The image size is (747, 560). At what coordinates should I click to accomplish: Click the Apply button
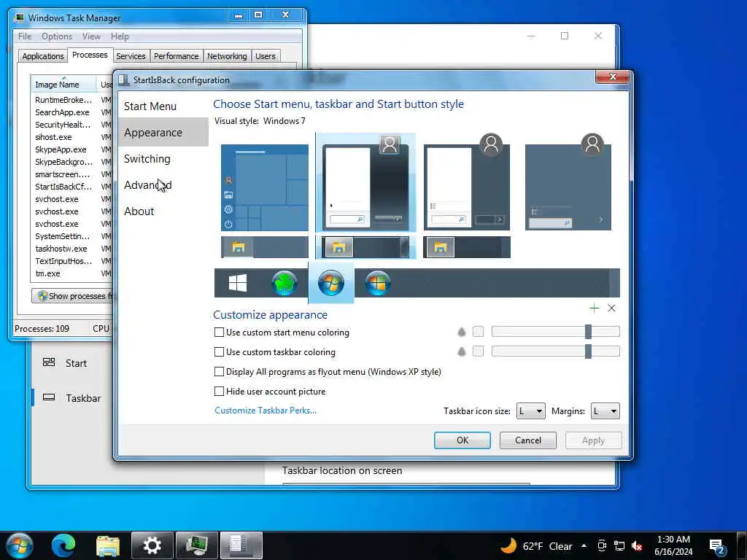(593, 440)
